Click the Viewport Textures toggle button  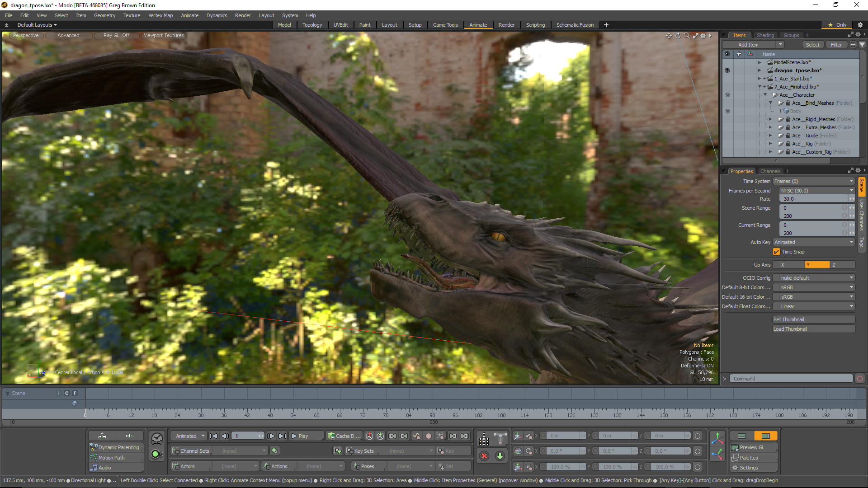pos(163,35)
